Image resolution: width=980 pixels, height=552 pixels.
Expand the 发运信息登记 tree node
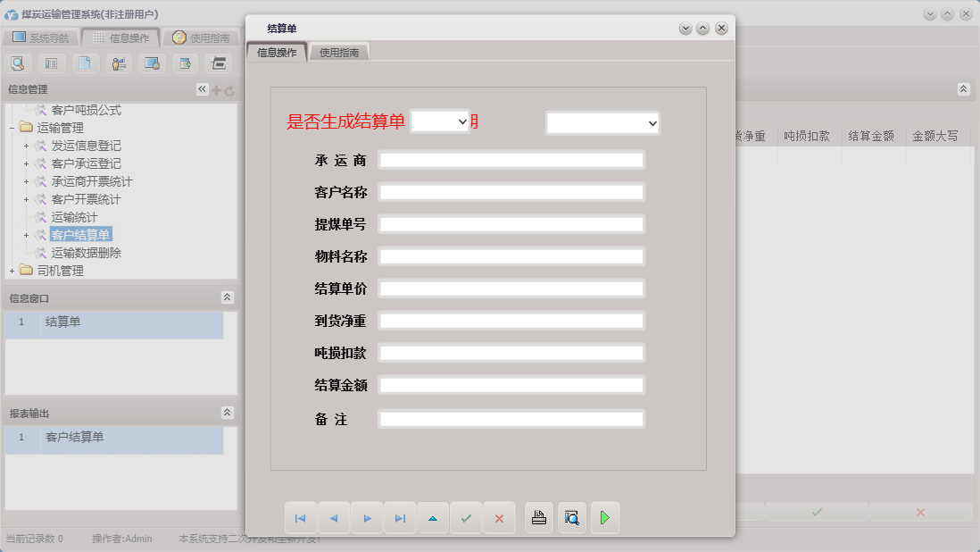[26, 146]
